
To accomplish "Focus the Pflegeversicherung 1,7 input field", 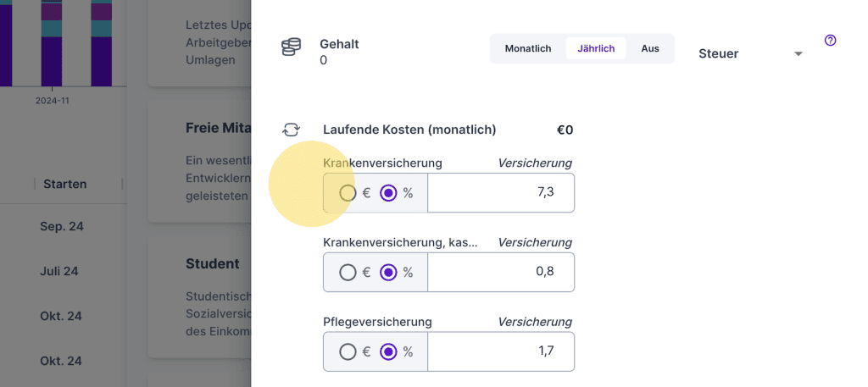I will 501,351.
